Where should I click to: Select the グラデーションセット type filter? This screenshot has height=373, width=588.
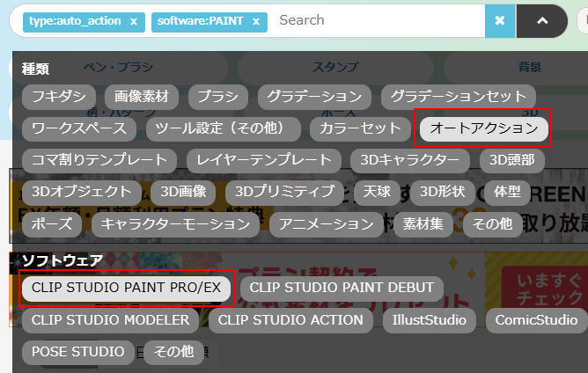click(x=459, y=97)
